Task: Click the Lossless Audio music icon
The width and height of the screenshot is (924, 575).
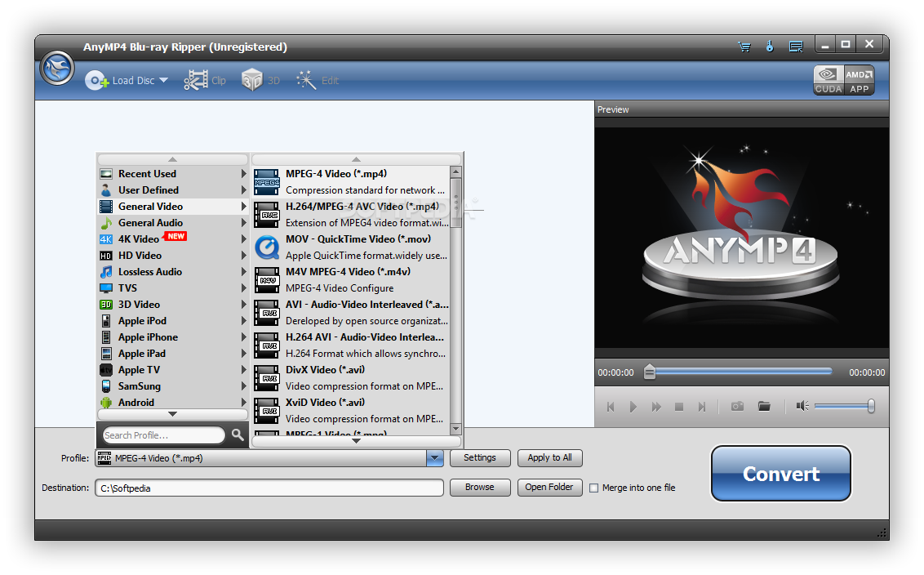Action: (x=106, y=272)
